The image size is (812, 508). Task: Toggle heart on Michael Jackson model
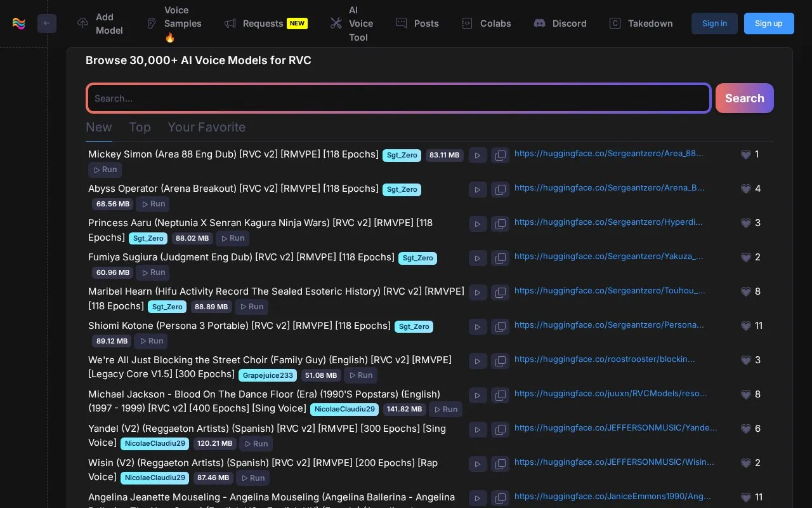pos(746,394)
